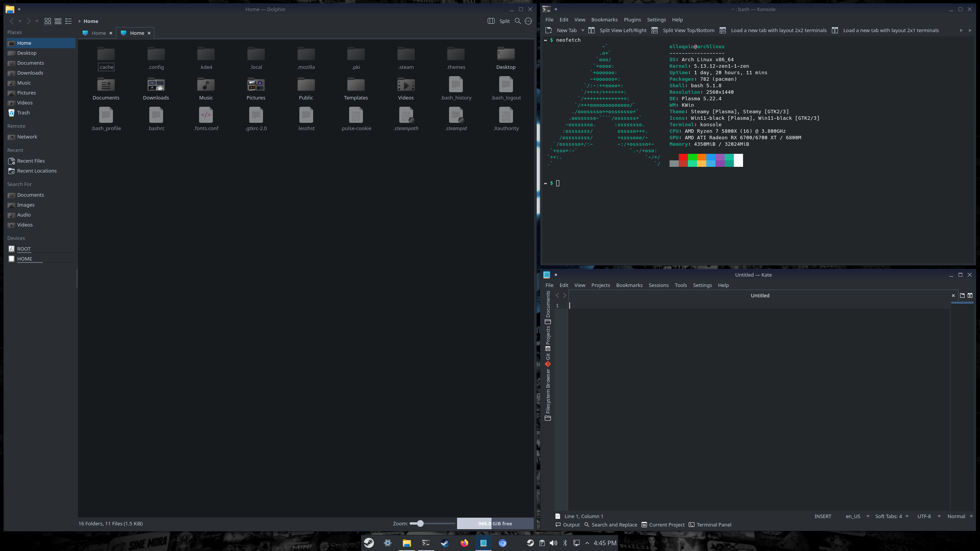This screenshot has width=980, height=551.
Task: Click the Split View Left/Right icon
Action: tap(591, 30)
